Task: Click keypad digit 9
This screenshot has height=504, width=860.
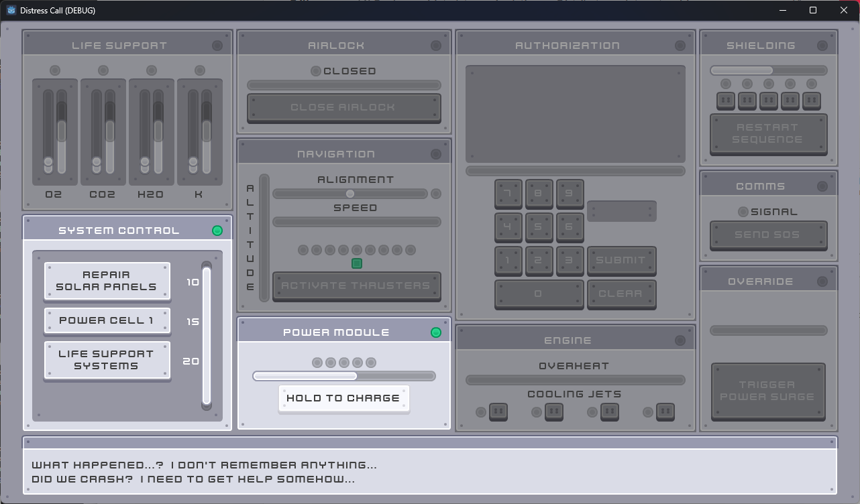Action: (570, 193)
